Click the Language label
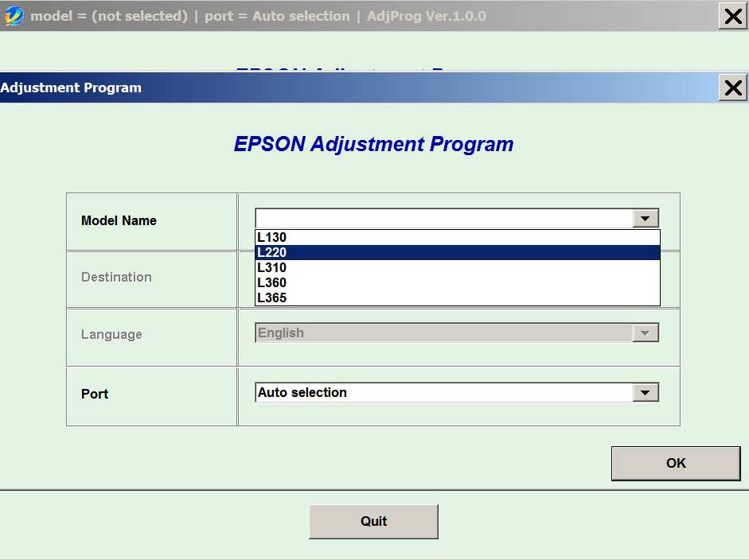Image resolution: width=749 pixels, height=560 pixels. (x=111, y=335)
